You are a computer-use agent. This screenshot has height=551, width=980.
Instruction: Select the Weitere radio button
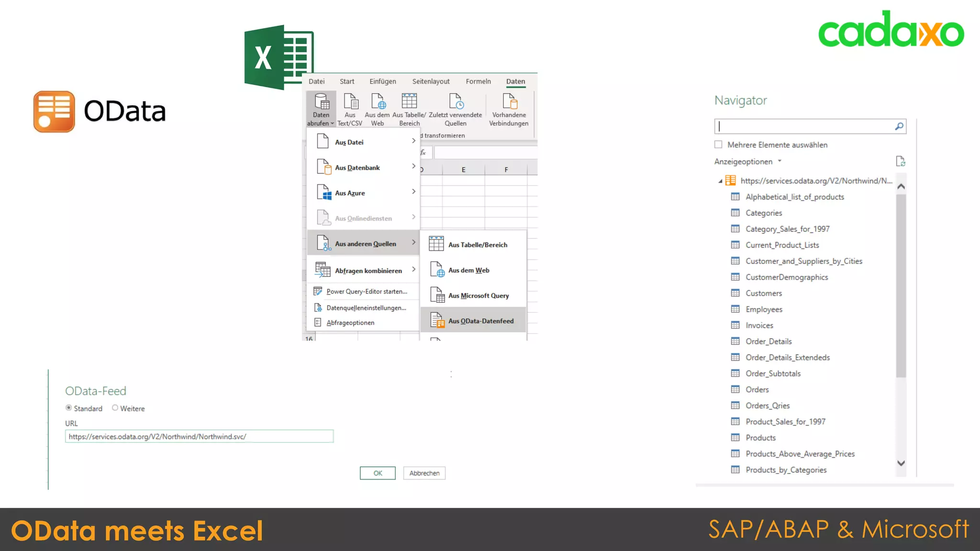[115, 408]
